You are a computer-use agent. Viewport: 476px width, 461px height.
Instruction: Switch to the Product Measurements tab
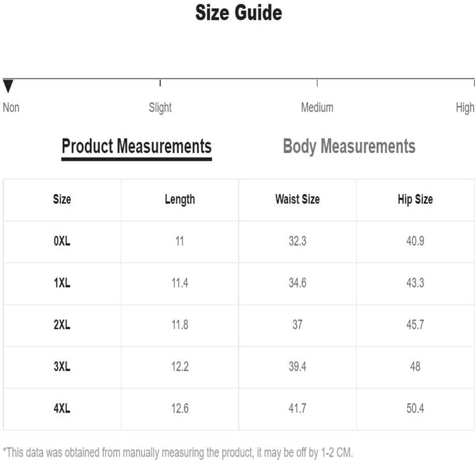(137, 147)
